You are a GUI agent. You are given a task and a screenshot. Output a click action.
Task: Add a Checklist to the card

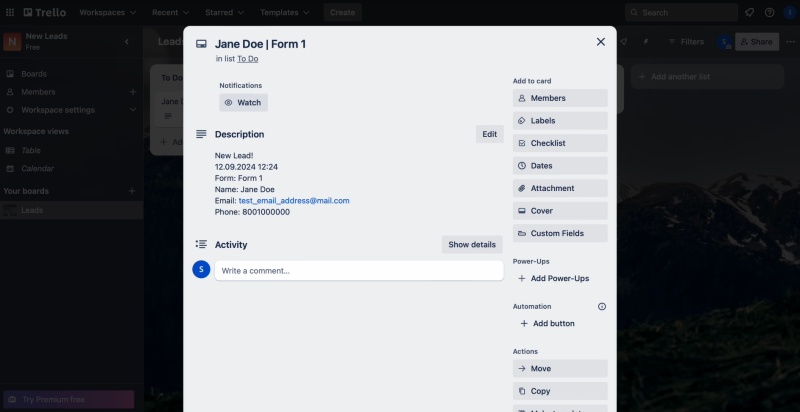(560, 143)
